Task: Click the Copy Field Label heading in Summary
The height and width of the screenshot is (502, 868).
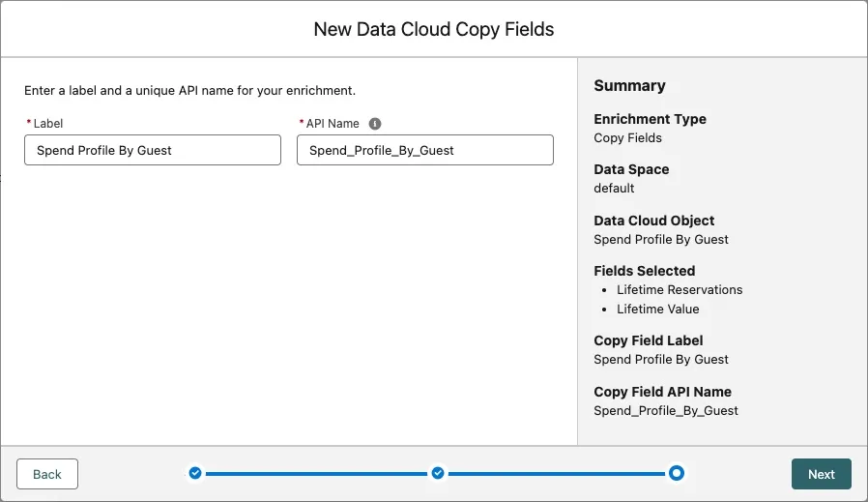Action: tap(648, 340)
